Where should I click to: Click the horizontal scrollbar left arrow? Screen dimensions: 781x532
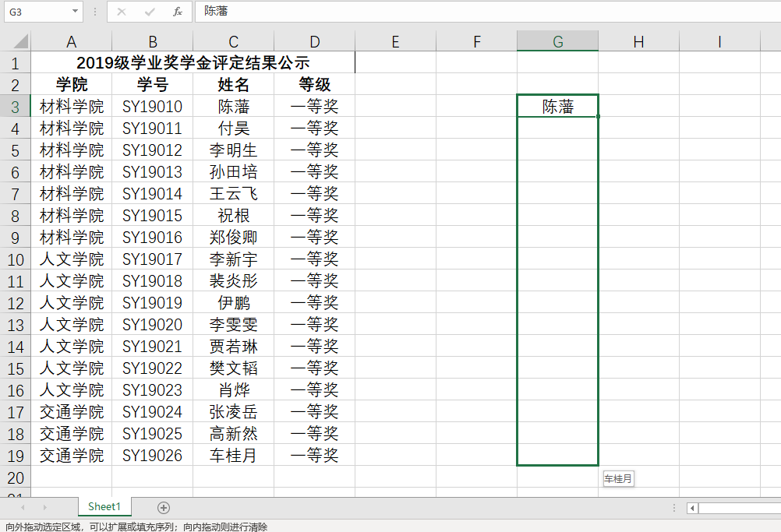692,508
